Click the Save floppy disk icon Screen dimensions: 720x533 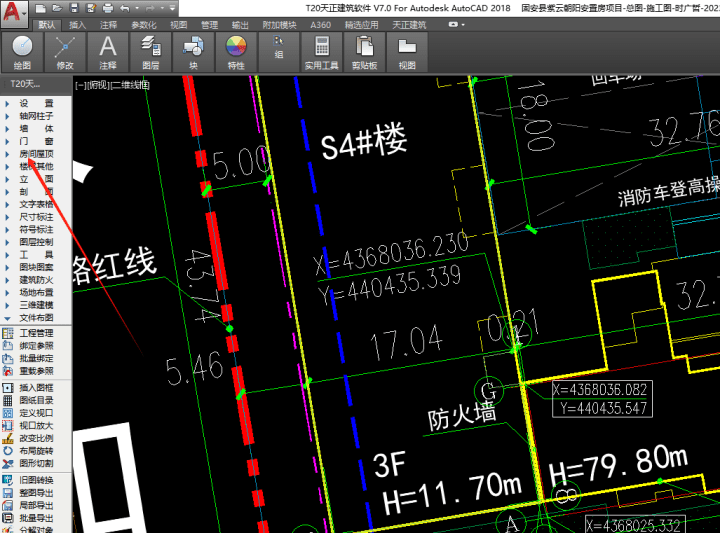pos(74,8)
